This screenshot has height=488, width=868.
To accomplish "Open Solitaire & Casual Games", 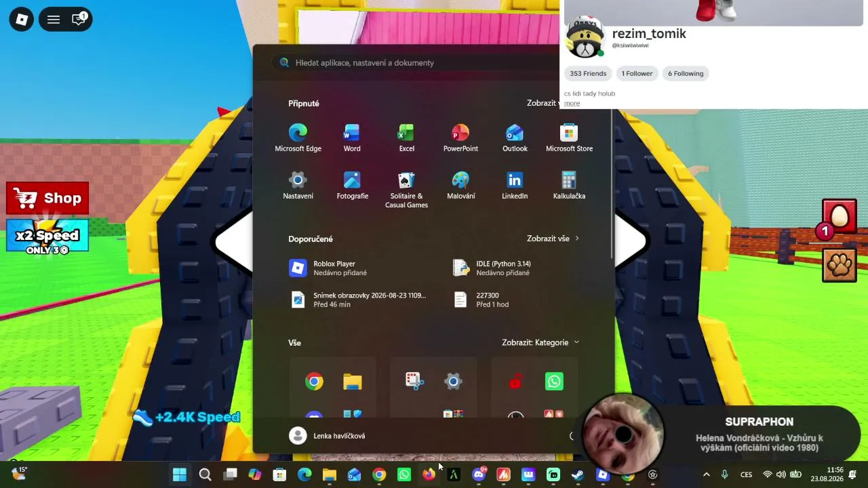I will point(406,190).
